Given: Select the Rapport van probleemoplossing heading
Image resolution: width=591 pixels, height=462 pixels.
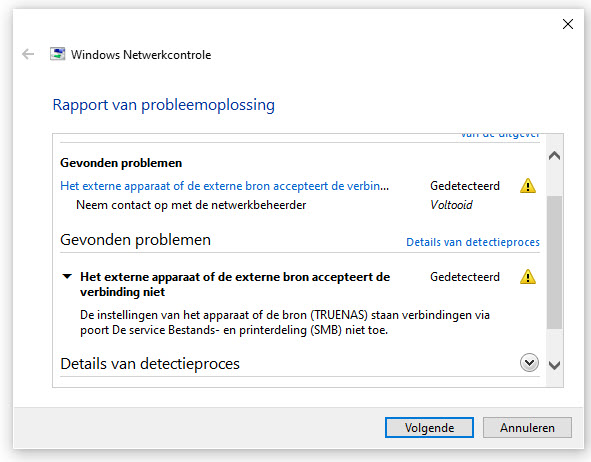Looking at the screenshot, I should coord(164,105).
